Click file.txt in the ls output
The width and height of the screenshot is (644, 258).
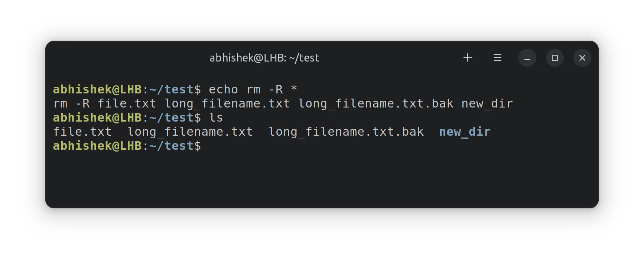point(82,132)
